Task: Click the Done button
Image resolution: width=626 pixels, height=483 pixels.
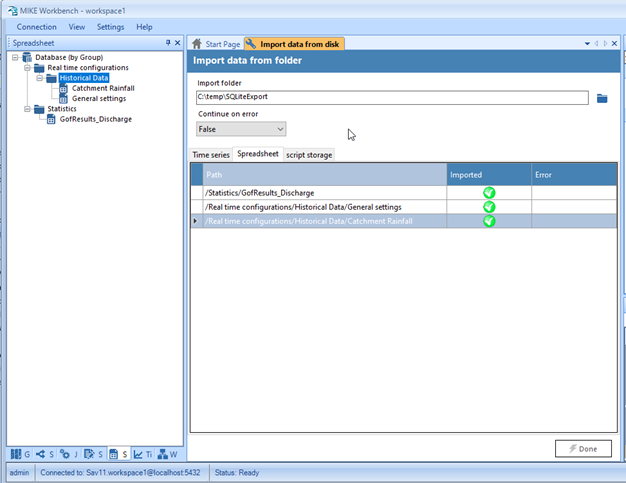Action: (583, 449)
